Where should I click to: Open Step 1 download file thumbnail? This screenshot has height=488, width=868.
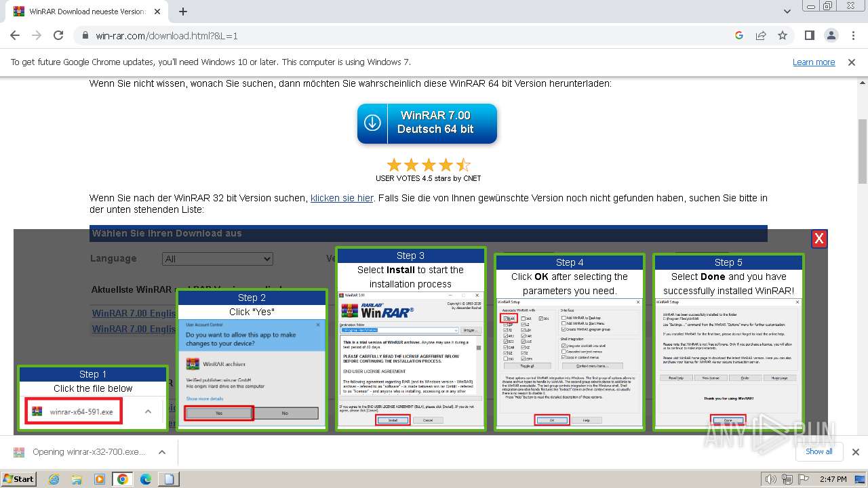pos(93,398)
